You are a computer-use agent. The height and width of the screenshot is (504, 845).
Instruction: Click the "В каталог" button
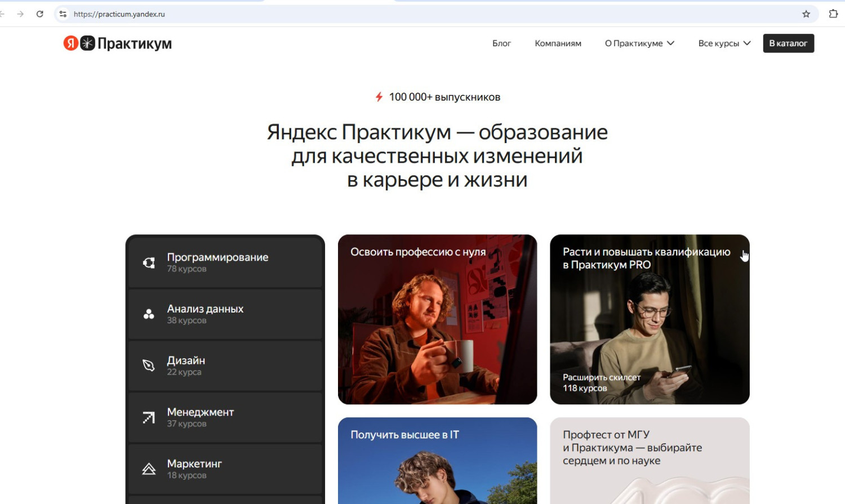coord(788,43)
